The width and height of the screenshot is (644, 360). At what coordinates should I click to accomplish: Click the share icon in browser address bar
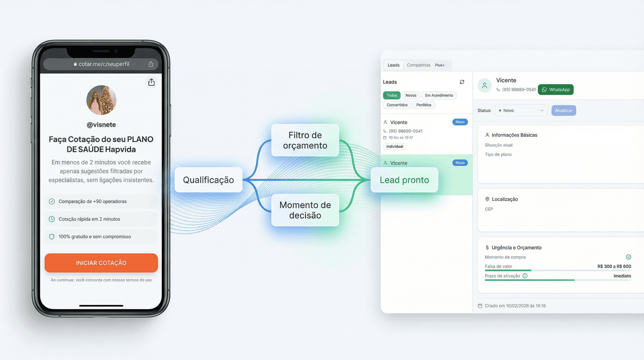pos(151,64)
